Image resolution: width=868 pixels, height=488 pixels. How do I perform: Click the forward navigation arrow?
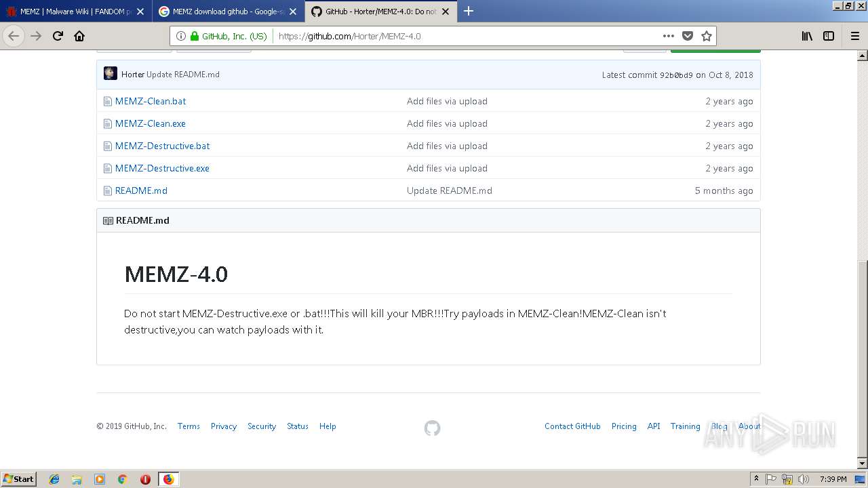click(36, 36)
